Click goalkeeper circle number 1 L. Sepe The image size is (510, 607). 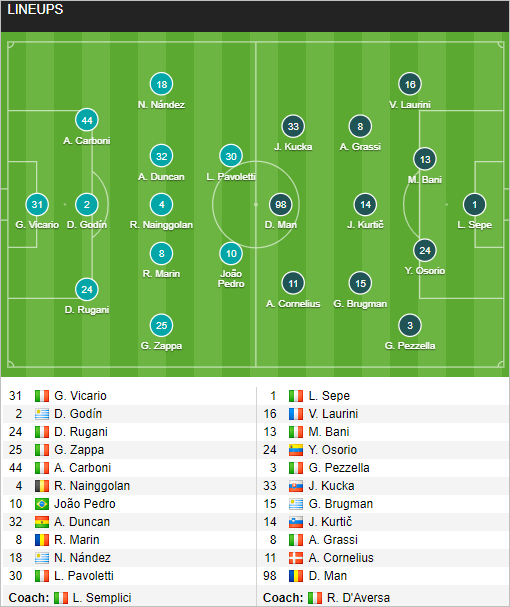[x=474, y=204]
